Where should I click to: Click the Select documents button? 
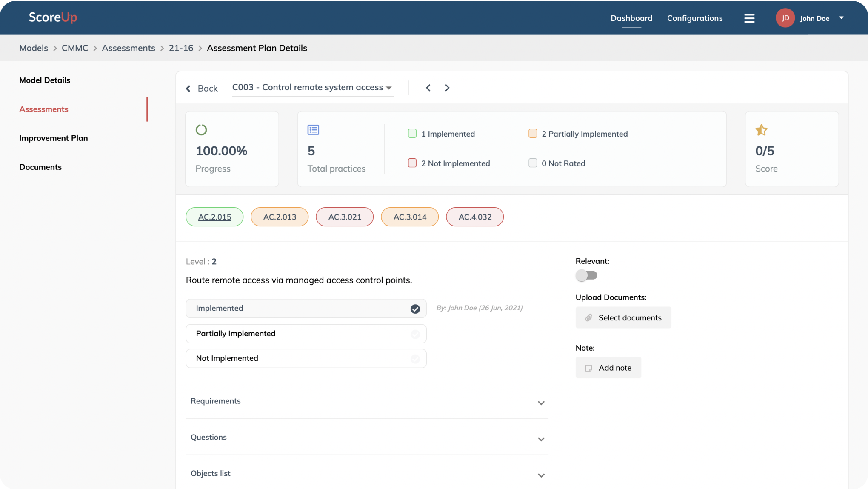(623, 318)
